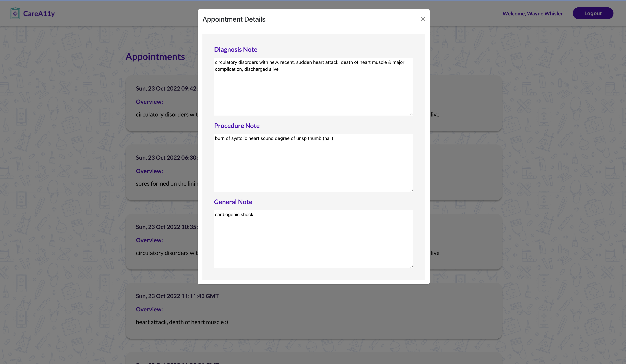Grab the General Note resize handle
The height and width of the screenshot is (364, 626).
[x=411, y=266]
